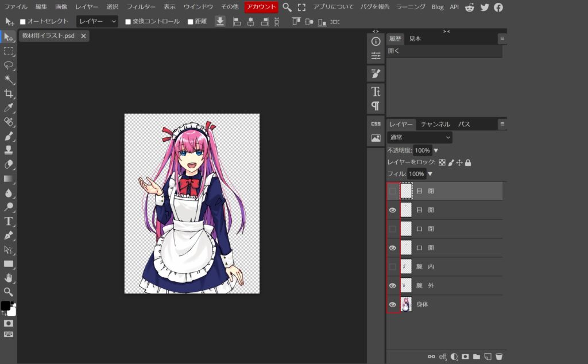Click the trash icon to delete layer
Viewport: 588px width, 364px height.
(499, 357)
